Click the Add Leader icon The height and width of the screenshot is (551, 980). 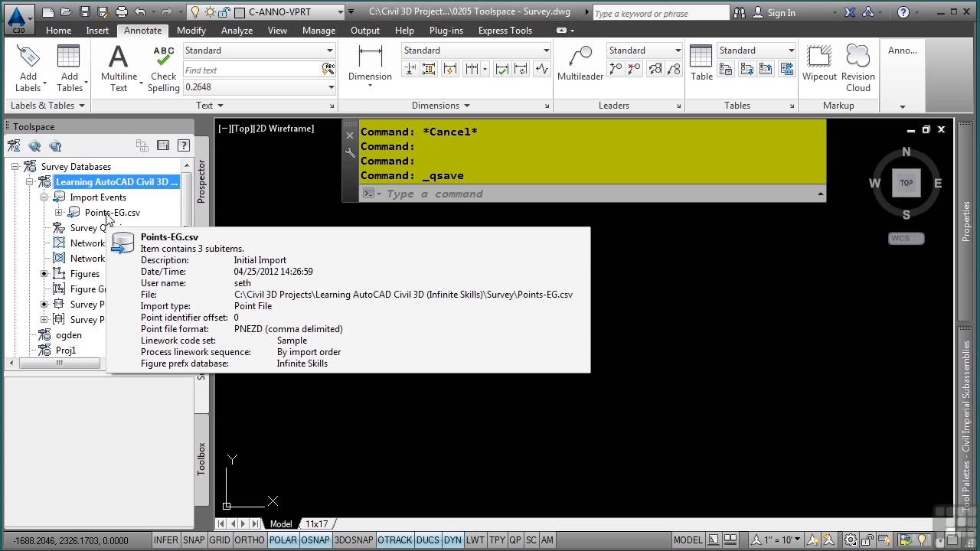616,70
